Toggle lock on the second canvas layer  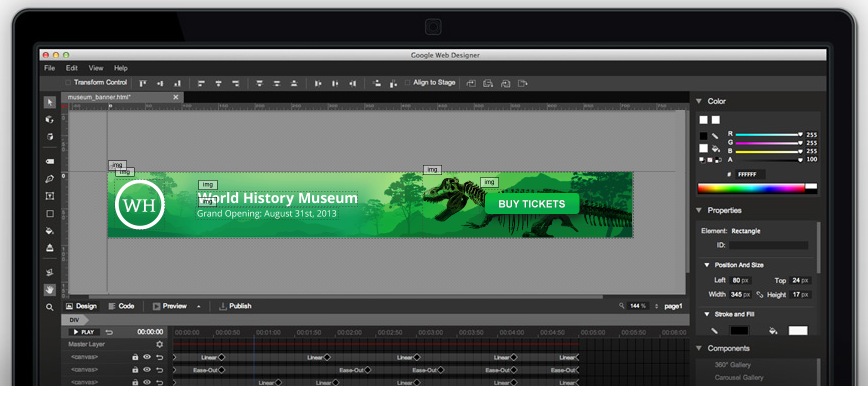coord(135,370)
